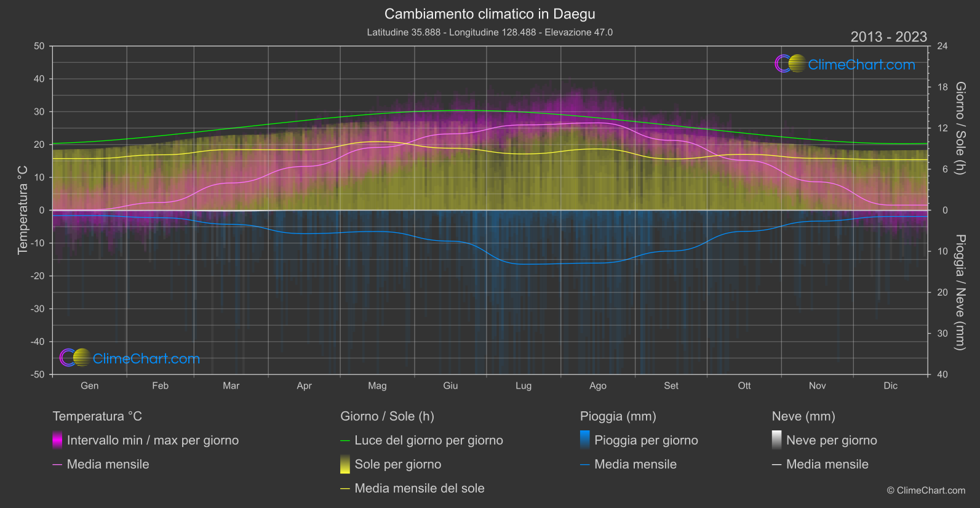Select the 'Intervallo min / max per giorno' legend label

point(153,440)
